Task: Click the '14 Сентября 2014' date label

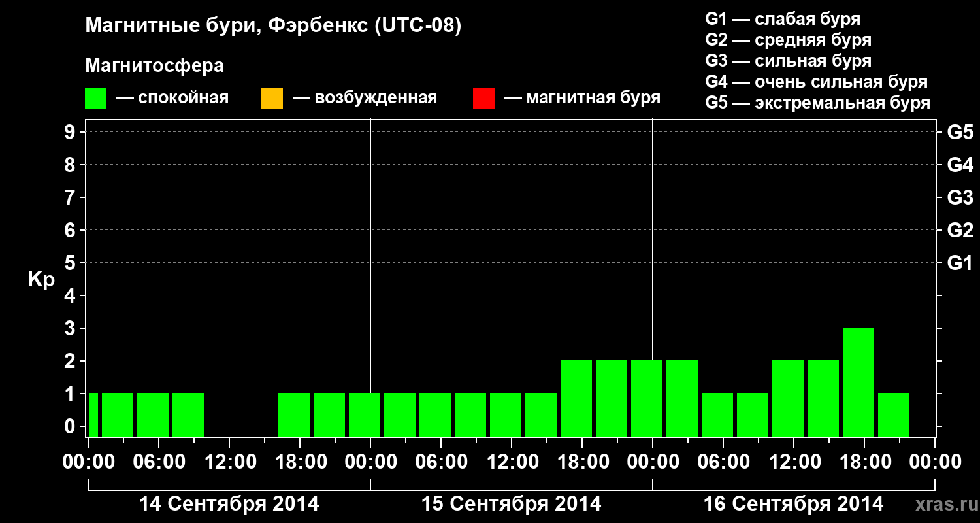Action: click(229, 504)
